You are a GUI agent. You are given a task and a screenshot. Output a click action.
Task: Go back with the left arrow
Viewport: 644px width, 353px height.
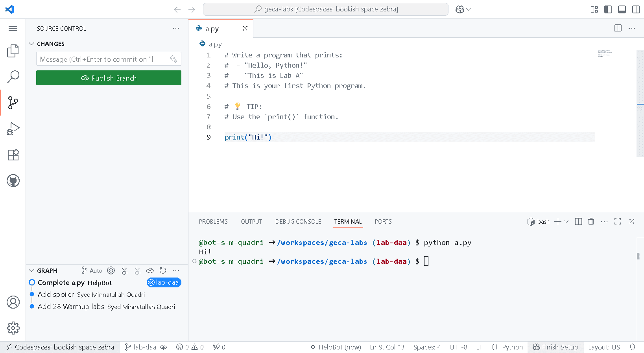click(177, 9)
